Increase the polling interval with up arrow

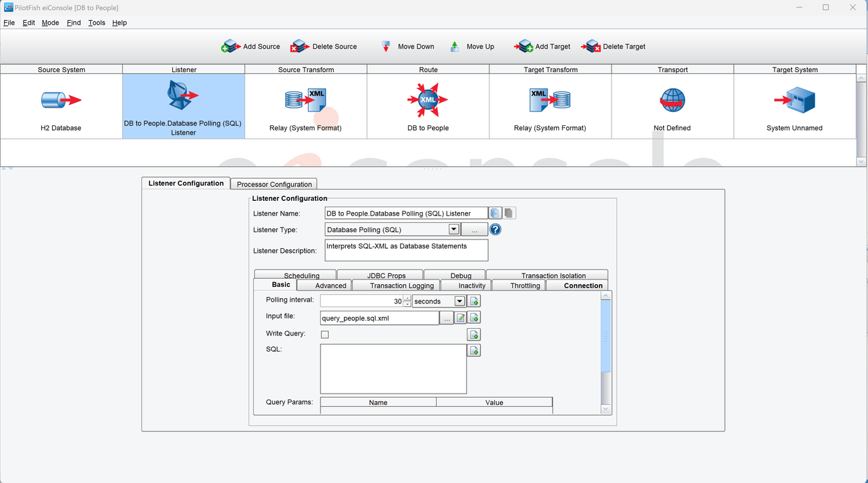point(407,298)
